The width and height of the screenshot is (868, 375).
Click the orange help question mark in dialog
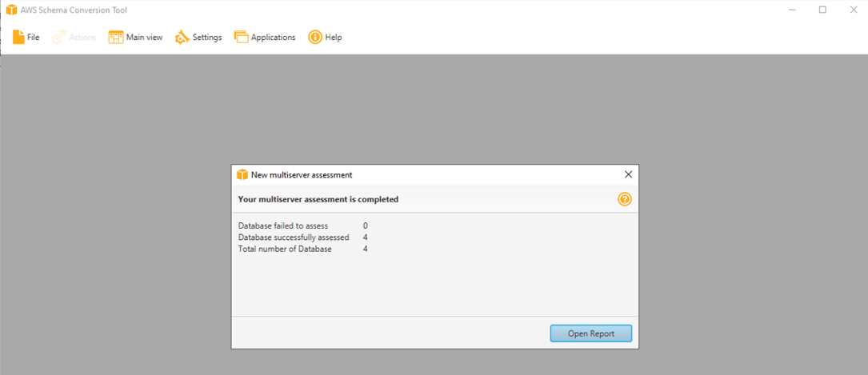tap(625, 199)
